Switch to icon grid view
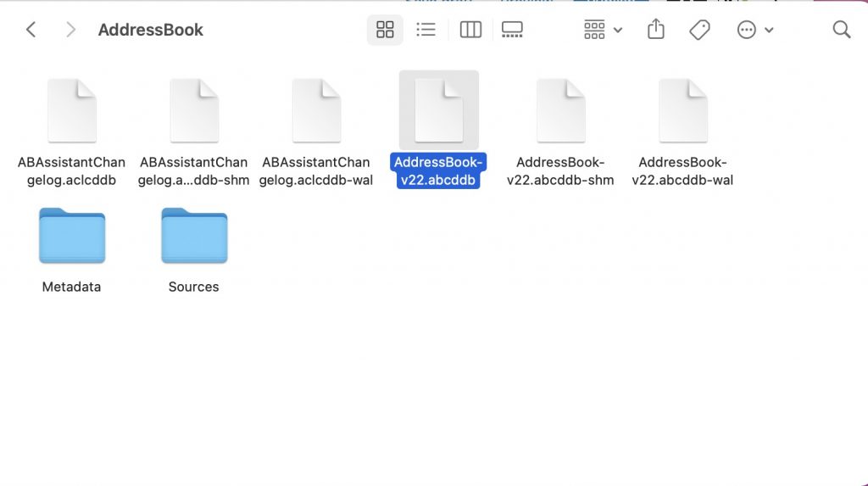Screen dimensions: 868x486 [385, 30]
